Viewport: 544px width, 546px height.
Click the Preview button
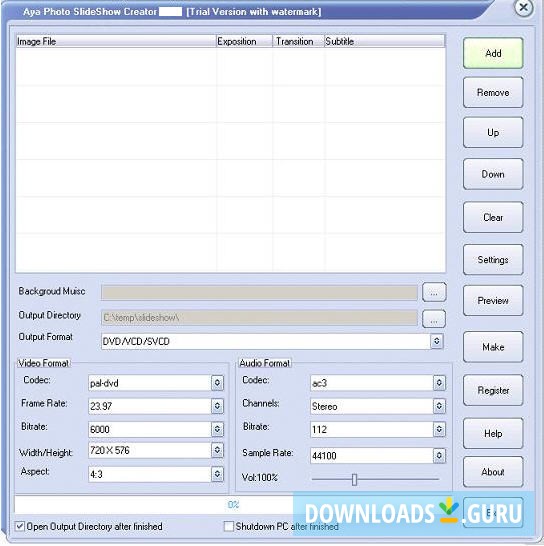(493, 301)
